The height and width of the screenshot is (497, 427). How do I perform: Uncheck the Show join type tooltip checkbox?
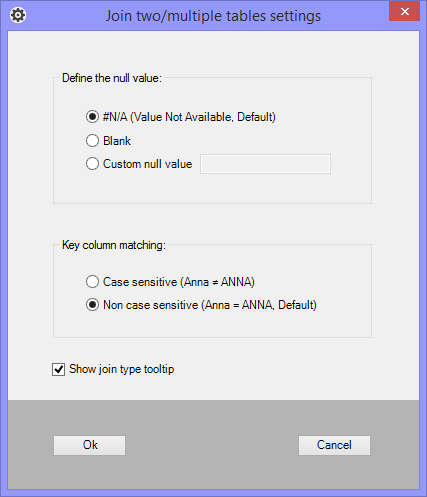[x=58, y=369]
